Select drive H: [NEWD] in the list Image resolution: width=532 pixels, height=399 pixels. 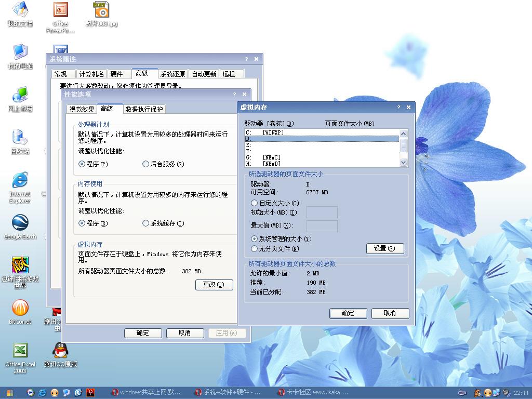322,164
